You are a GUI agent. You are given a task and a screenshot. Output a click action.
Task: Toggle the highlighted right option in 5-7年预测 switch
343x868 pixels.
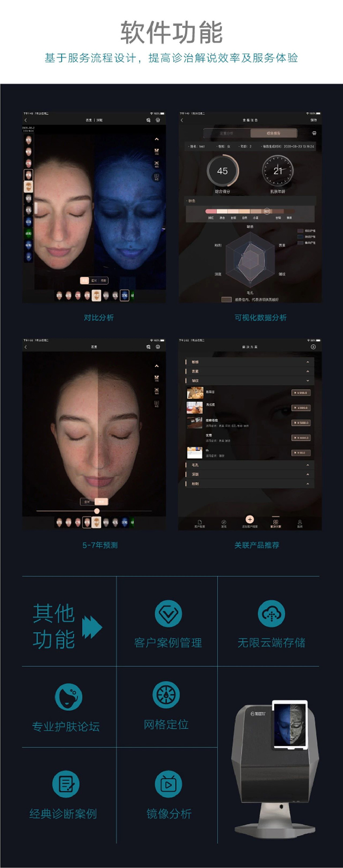tap(101, 502)
